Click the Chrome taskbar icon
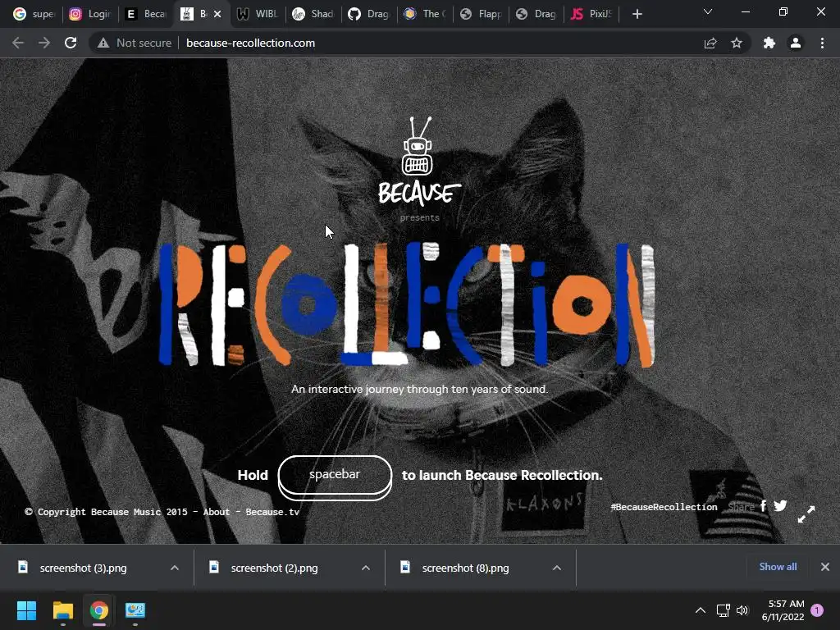The width and height of the screenshot is (840, 630). 99,610
